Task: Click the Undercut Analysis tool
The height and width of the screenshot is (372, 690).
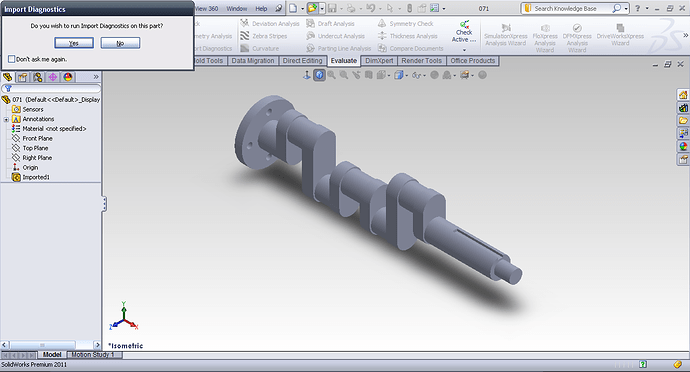Action: (336, 36)
